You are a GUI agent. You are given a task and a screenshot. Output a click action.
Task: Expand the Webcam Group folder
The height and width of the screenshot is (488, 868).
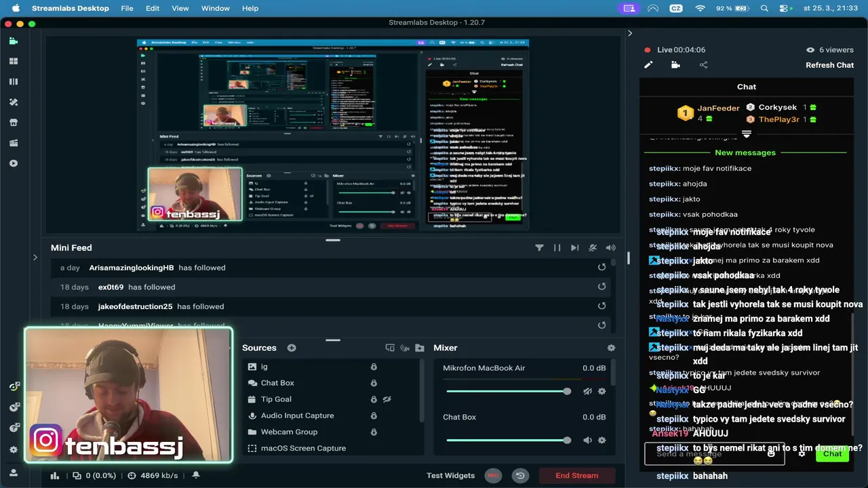pos(252,432)
